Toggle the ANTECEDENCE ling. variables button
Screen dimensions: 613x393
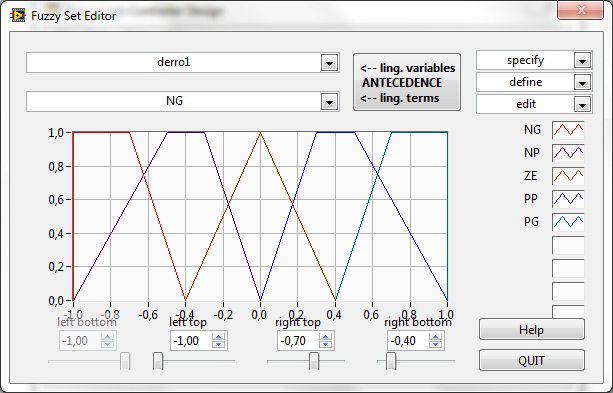click(407, 83)
